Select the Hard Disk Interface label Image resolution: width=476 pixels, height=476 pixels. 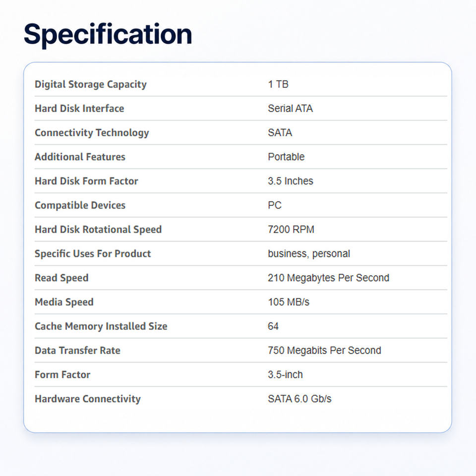click(79, 109)
